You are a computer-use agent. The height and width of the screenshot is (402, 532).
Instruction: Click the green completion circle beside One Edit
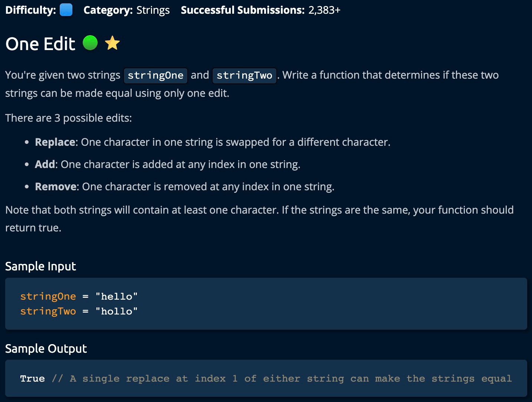pyautogui.click(x=90, y=43)
